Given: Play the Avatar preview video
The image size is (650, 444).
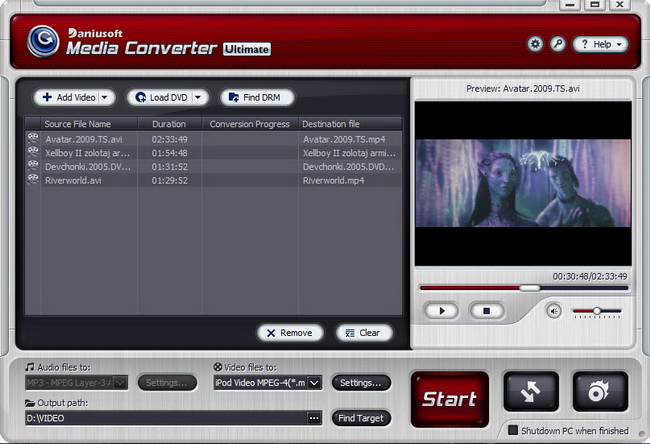Looking at the screenshot, I should [x=440, y=311].
